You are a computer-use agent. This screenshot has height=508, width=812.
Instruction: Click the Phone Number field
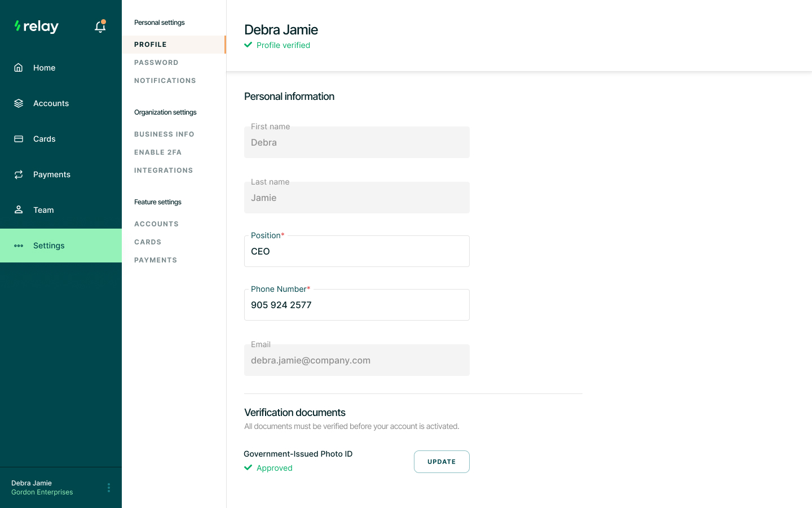tap(357, 305)
